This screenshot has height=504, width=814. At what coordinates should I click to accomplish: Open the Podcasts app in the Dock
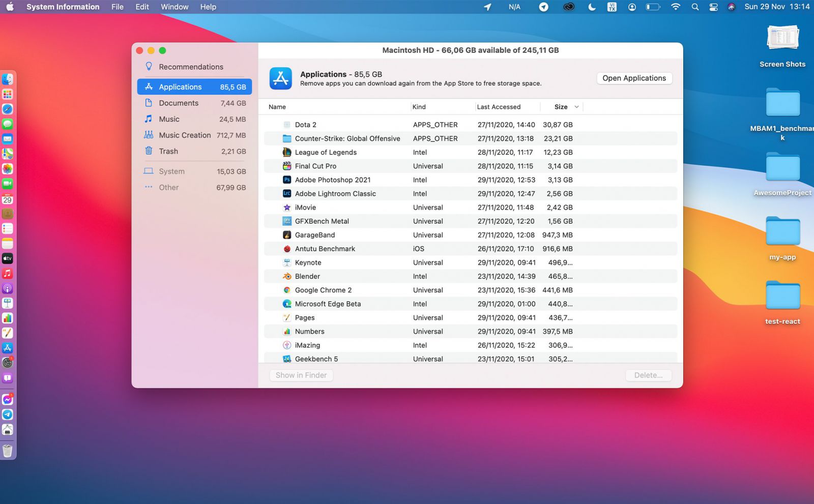click(8, 288)
